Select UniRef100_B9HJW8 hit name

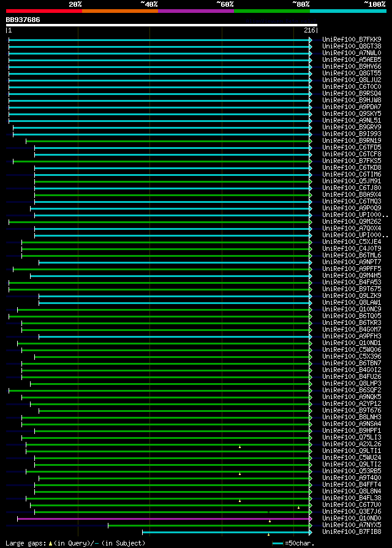[352, 101]
